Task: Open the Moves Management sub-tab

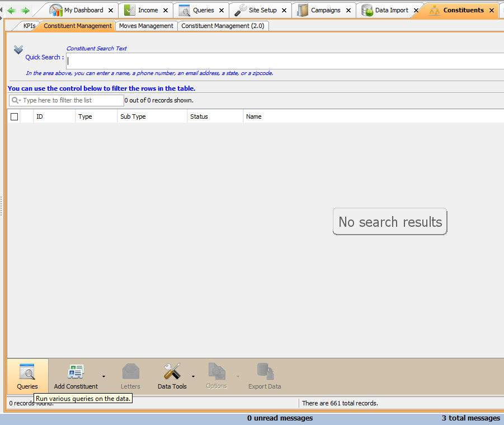Action: (146, 26)
